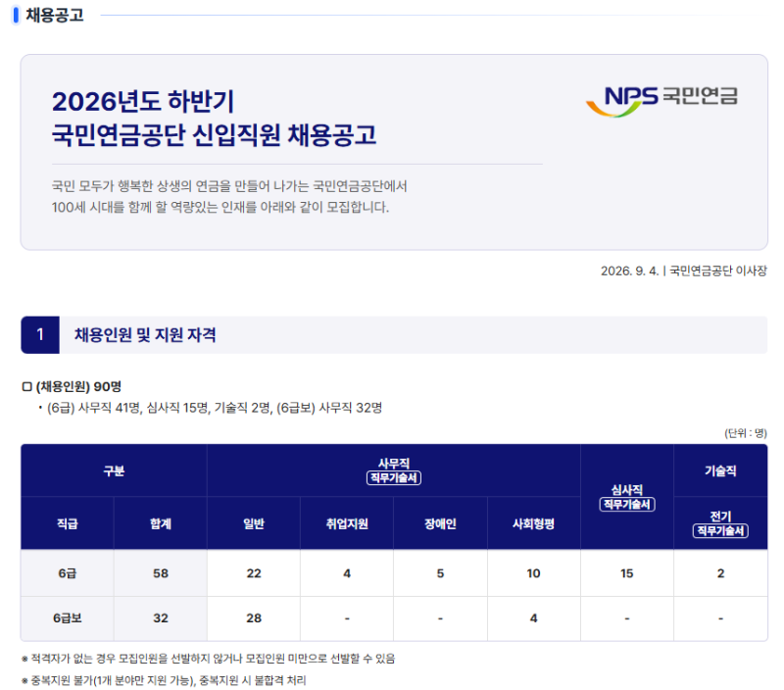Click the 22 cell in 6급 row
The image size is (784, 690).
(254, 573)
